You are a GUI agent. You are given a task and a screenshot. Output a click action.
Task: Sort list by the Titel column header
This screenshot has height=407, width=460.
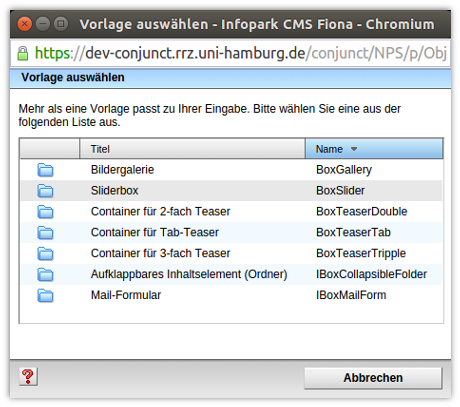tap(192, 149)
